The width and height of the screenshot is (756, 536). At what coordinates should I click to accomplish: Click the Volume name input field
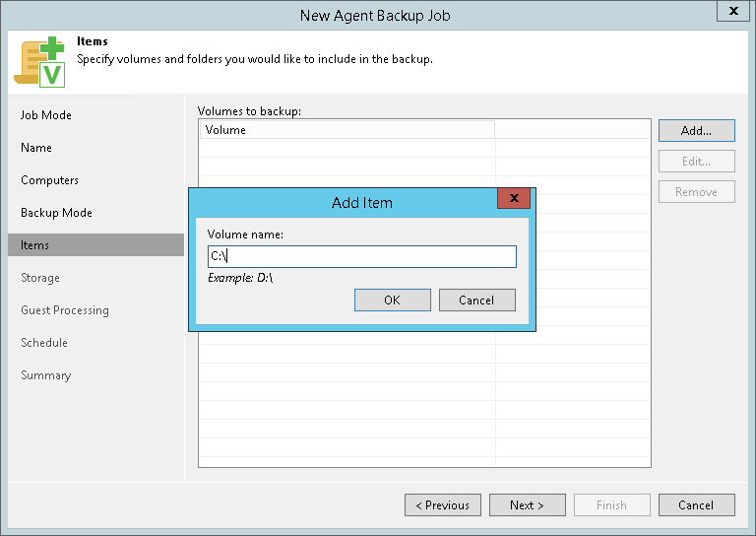tap(361, 257)
